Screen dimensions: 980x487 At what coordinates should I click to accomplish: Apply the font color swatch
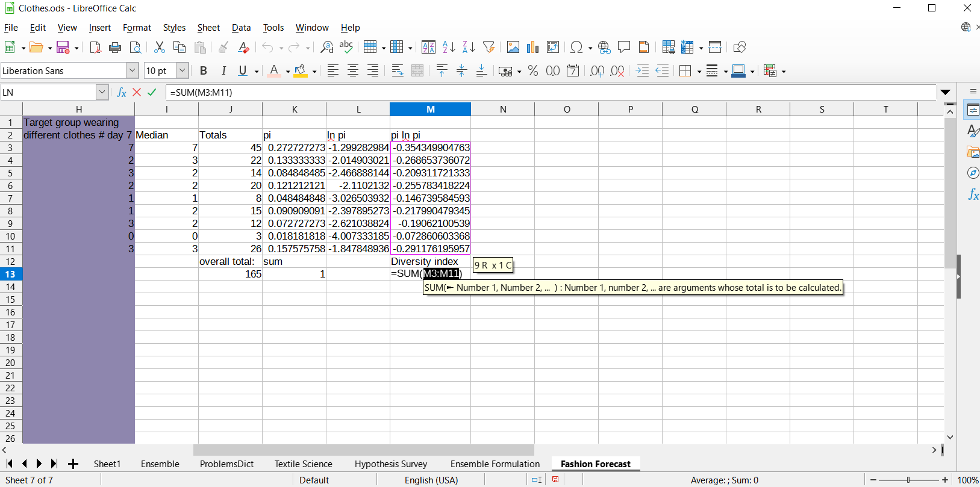pos(274,71)
